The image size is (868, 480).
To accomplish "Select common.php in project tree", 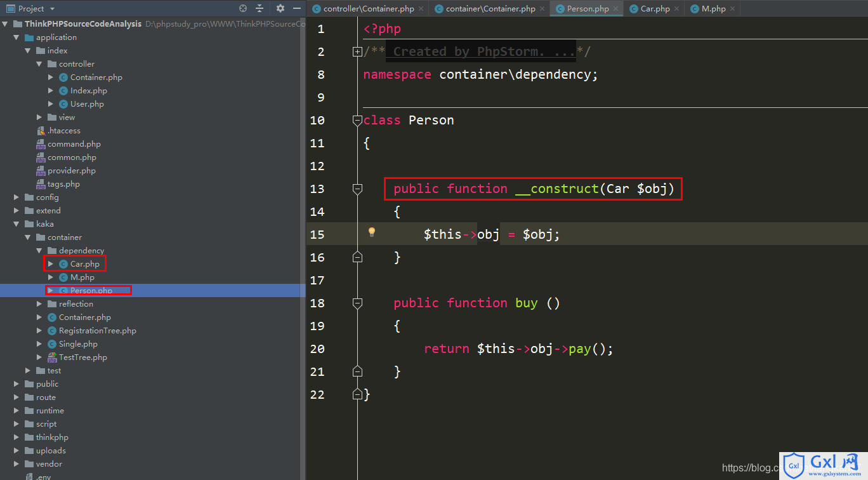I will pos(72,157).
